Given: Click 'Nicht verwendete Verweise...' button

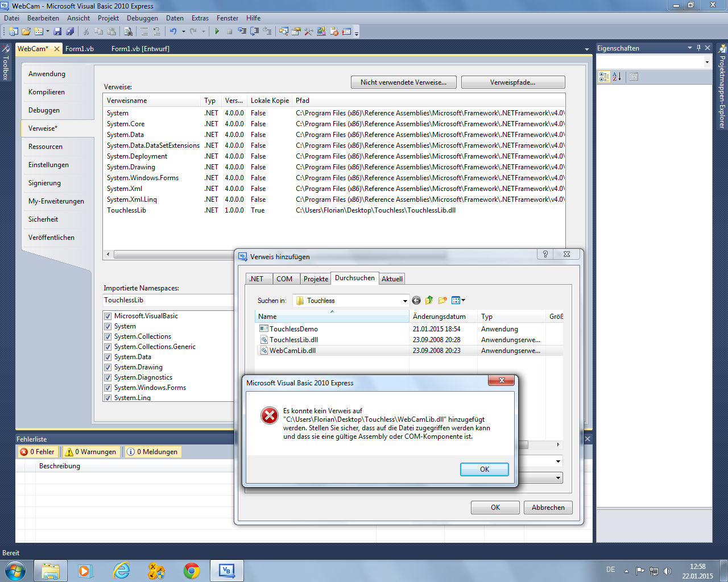Looking at the screenshot, I should [403, 82].
